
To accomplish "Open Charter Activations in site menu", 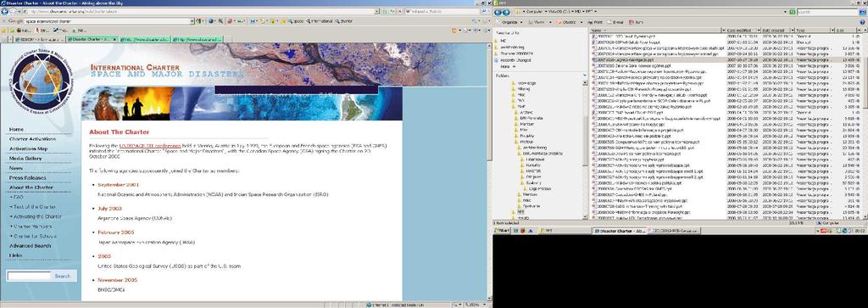I will 32,139.
